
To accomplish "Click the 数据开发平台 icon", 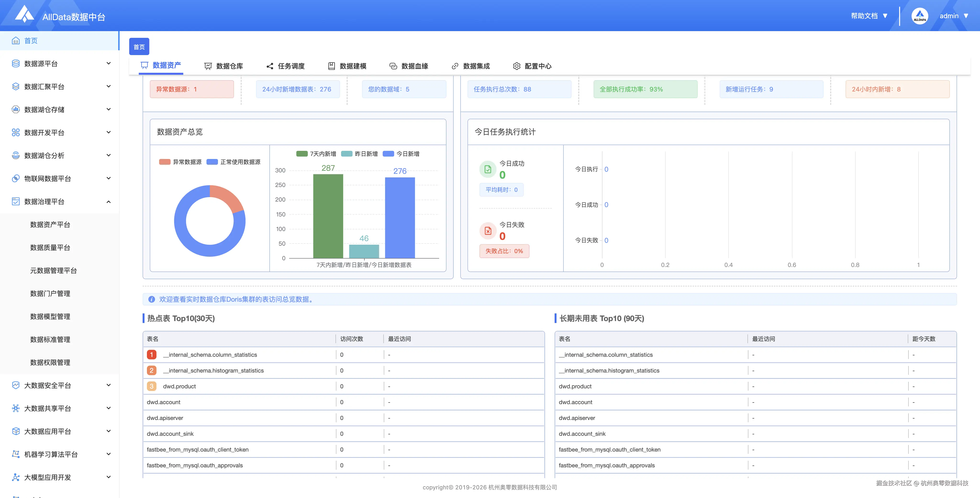I will [x=16, y=132].
